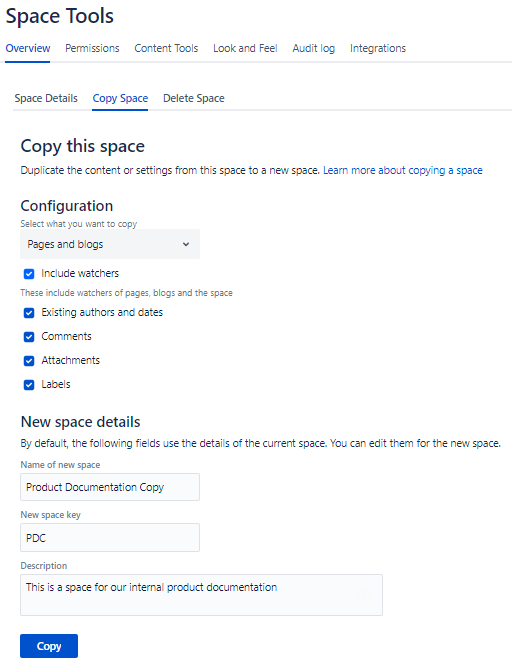Open the Content Tools tab
The width and height of the screenshot is (512, 670).
point(166,48)
